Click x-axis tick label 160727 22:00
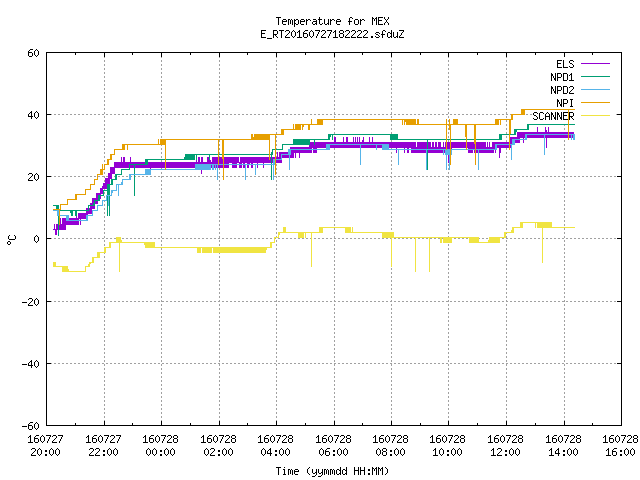Screen dimensions: 640x480 [x=103, y=446]
